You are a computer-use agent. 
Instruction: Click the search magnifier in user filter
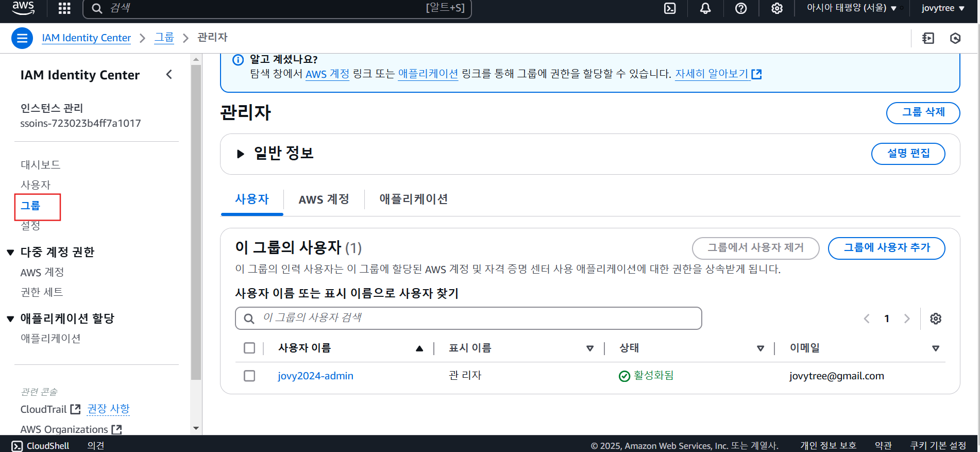249,319
